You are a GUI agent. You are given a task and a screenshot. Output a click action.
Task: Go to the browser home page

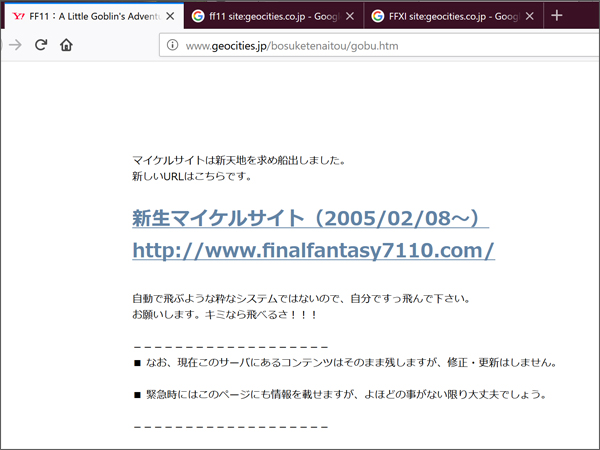(66, 45)
